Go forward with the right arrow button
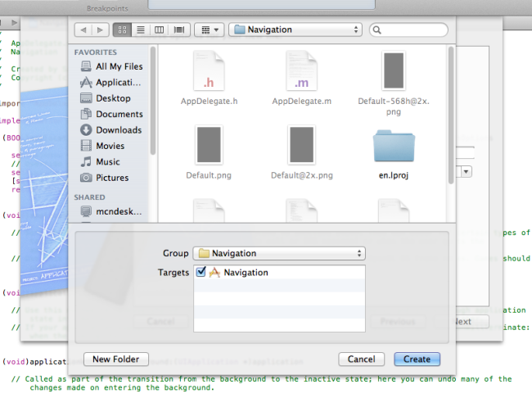Viewport: 532px width, 398px height. pyautogui.click(x=100, y=29)
